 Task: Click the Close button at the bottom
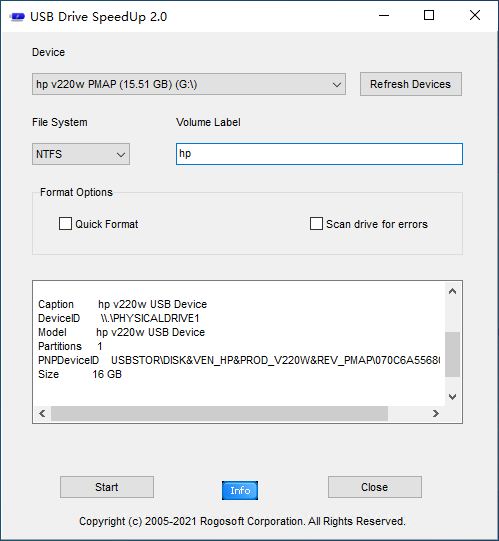[x=375, y=487]
